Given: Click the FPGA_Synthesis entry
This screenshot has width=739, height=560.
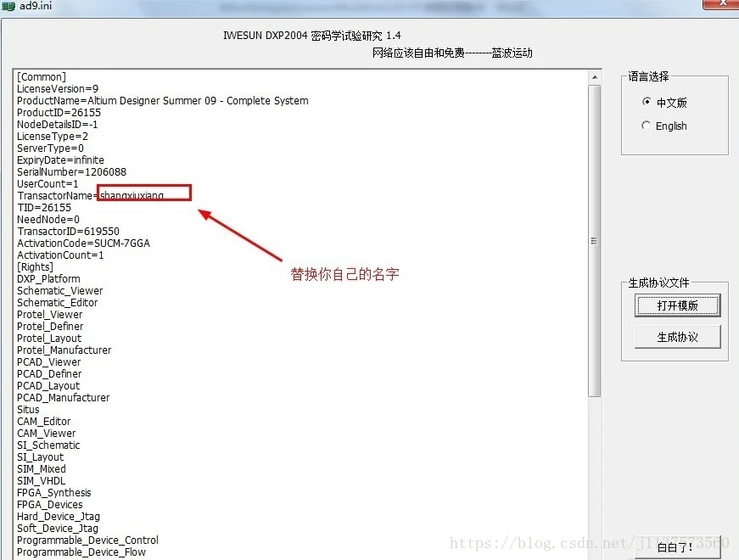Looking at the screenshot, I should coord(54,493).
